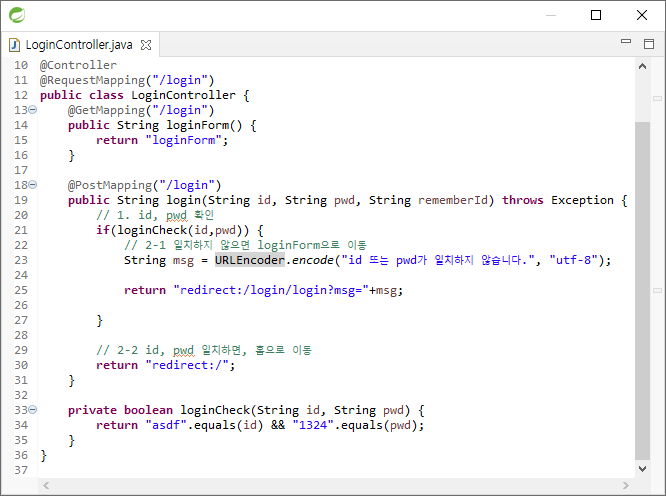The height and width of the screenshot is (496, 666).
Task: Minimize the editor view
Action: 626,41
